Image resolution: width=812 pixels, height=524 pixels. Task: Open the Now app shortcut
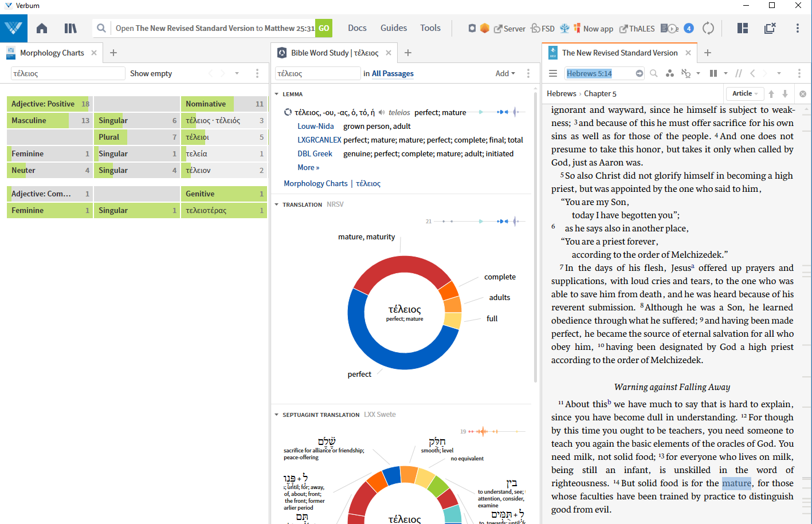tap(593, 29)
